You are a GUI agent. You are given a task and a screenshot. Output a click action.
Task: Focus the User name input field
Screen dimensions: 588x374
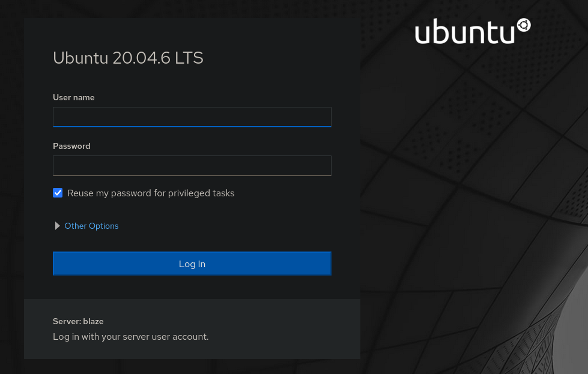click(192, 117)
